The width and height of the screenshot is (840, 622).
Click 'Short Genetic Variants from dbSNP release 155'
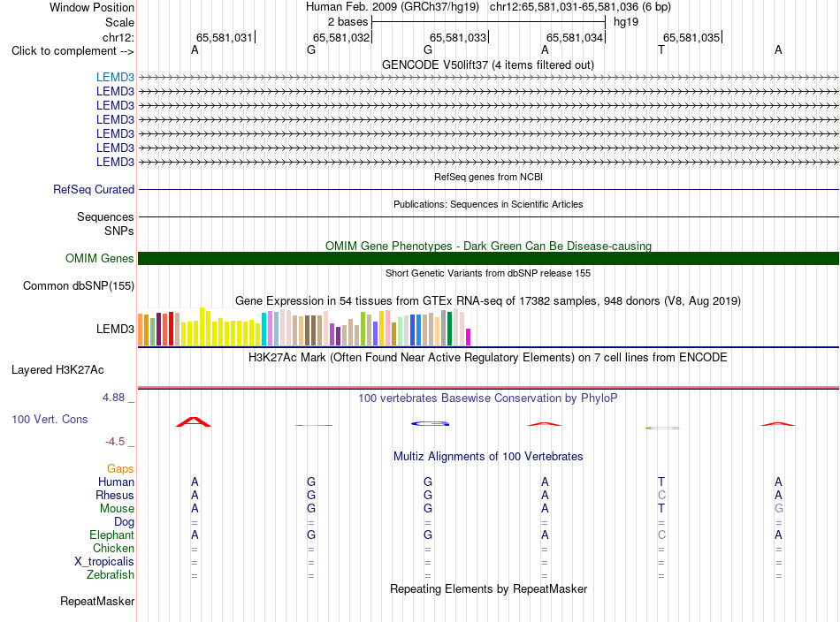[488, 273]
